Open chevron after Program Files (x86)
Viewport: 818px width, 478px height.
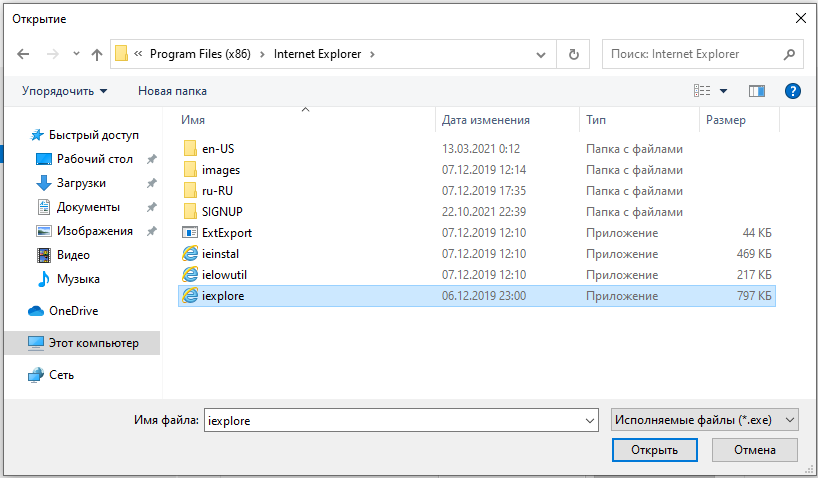point(262,54)
